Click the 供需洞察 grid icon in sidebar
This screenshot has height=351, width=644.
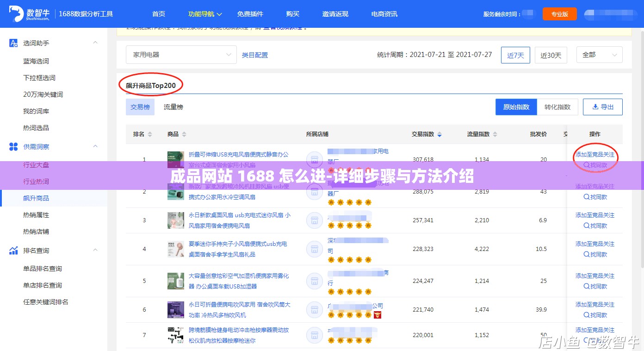(x=13, y=146)
